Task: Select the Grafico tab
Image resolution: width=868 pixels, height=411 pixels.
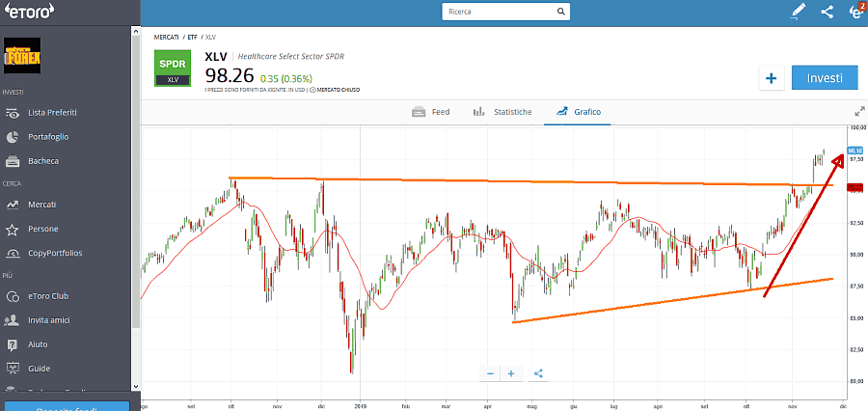Action: coord(578,112)
